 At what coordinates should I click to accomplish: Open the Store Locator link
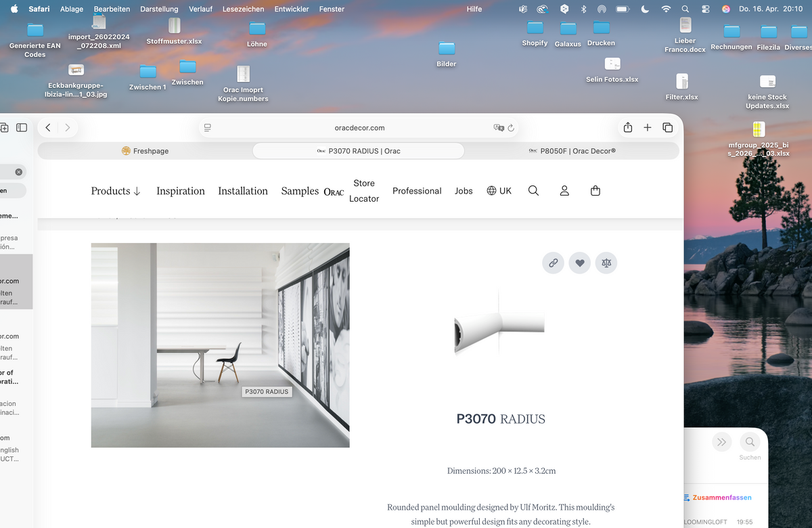pyautogui.click(x=364, y=191)
